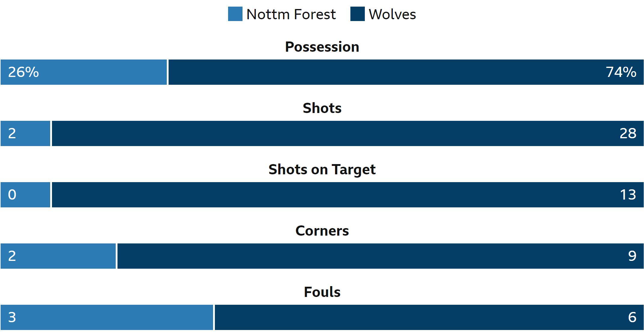
Task: Click the Possession heading
Action: point(322,47)
